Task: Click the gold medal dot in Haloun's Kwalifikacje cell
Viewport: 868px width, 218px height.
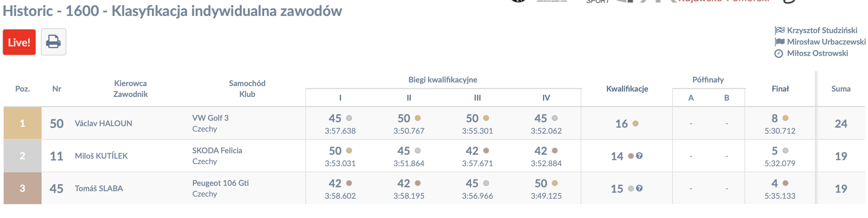Action: [x=635, y=123]
